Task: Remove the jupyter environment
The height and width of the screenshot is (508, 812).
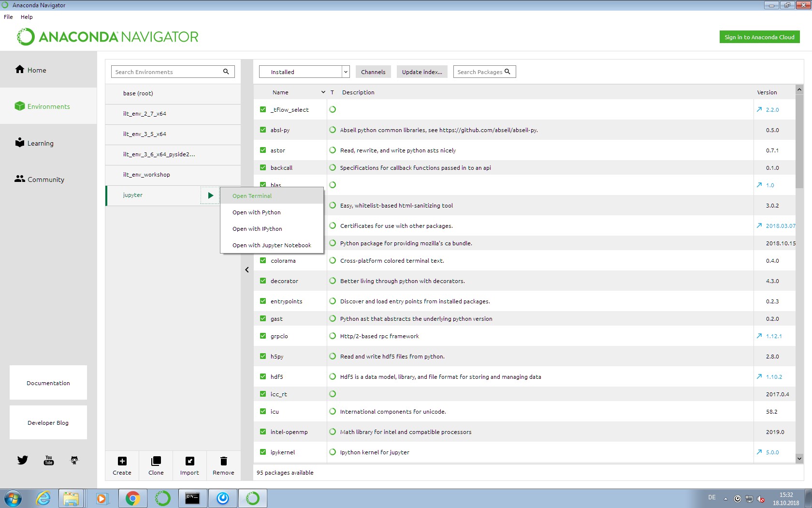Action: pos(223,465)
